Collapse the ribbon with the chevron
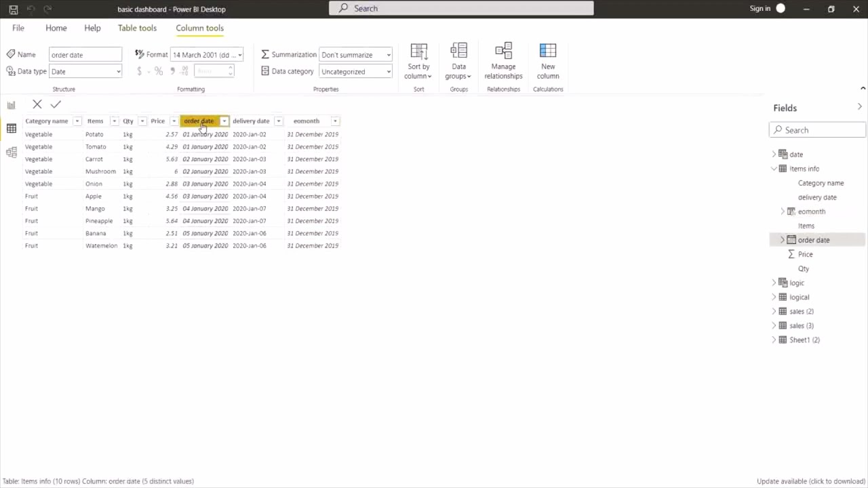868x488 pixels. tap(863, 88)
